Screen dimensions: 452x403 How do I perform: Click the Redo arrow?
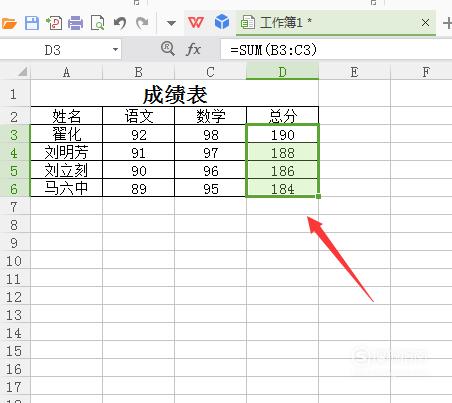point(142,23)
